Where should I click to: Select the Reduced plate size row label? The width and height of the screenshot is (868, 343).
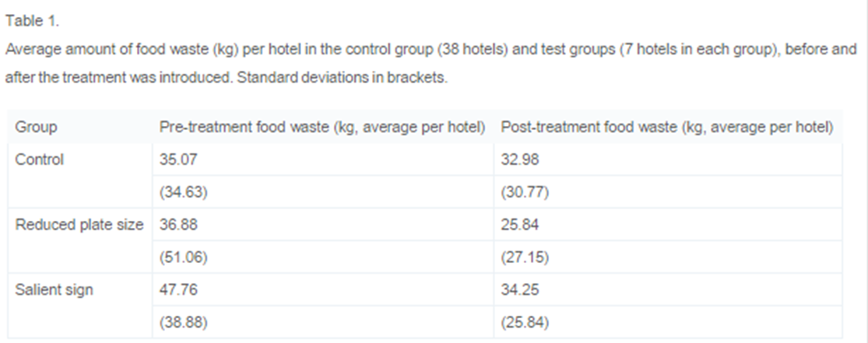tap(79, 225)
